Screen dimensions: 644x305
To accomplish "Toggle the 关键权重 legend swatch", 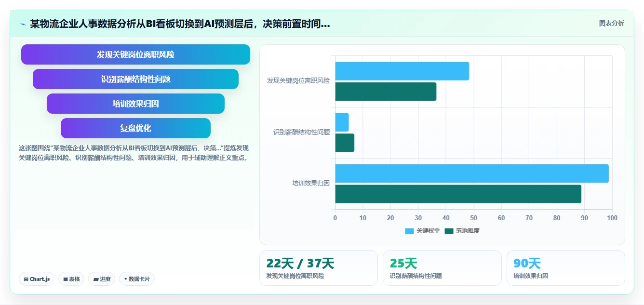I will tap(409, 231).
